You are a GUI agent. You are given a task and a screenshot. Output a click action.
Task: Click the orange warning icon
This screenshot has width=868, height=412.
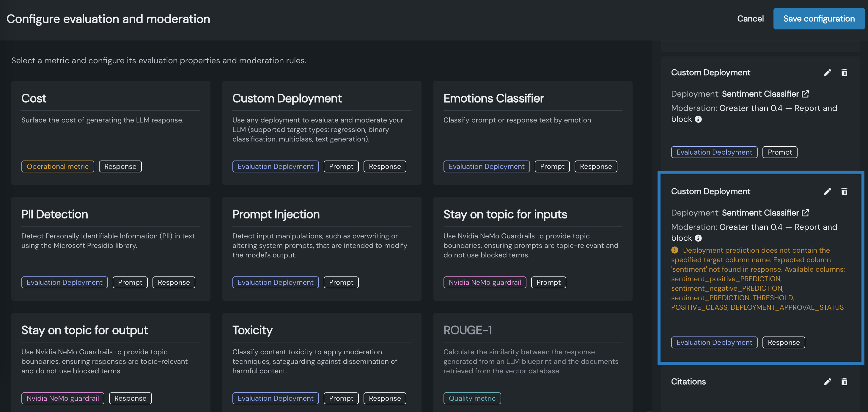click(x=674, y=250)
